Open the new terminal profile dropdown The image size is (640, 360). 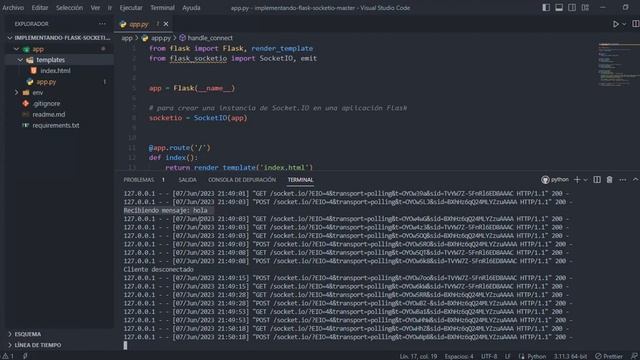point(585,180)
